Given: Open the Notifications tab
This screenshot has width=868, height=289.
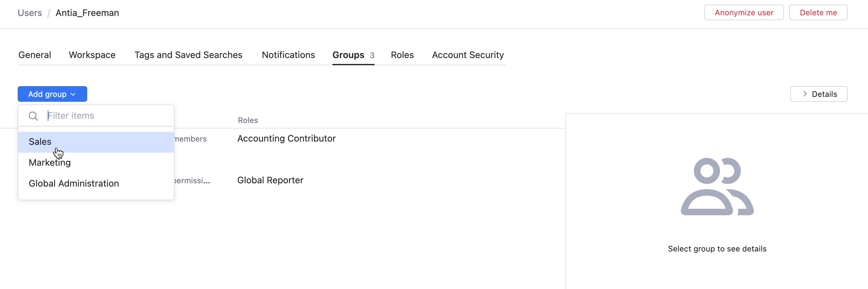Looking at the screenshot, I should pyautogui.click(x=288, y=55).
